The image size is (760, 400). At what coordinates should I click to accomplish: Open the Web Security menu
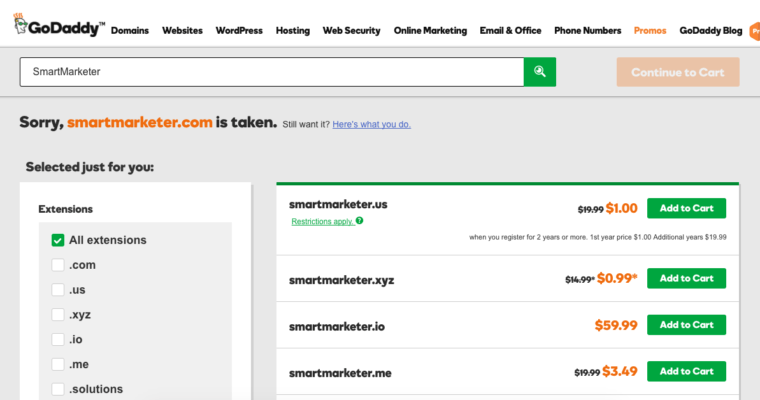(351, 31)
